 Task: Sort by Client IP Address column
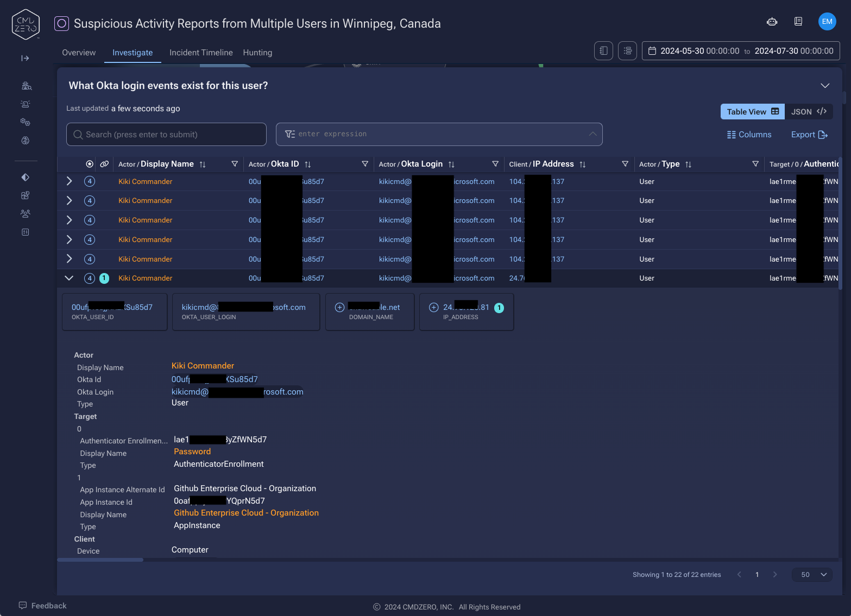point(582,164)
